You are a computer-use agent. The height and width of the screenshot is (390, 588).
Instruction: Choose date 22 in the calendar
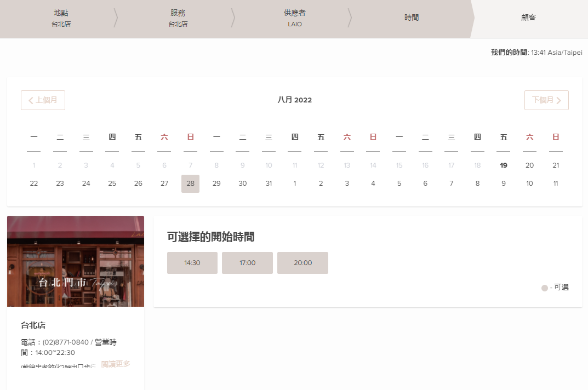point(34,183)
